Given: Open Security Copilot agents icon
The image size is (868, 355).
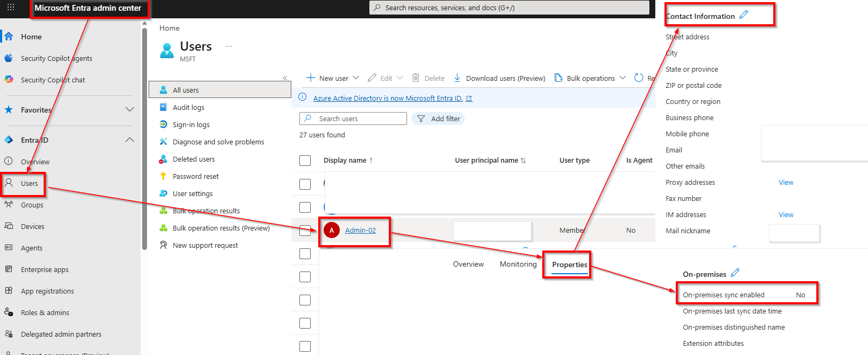Looking at the screenshot, I should point(9,58).
